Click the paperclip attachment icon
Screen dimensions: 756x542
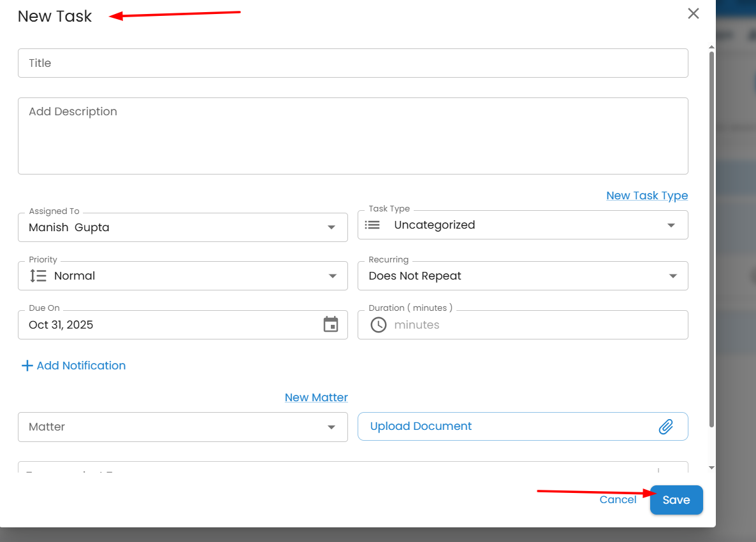pos(665,427)
